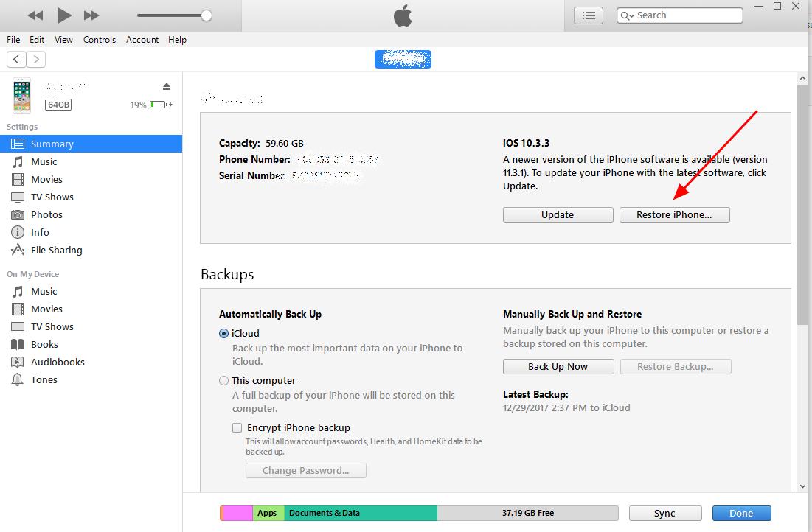The width and height of the screenshot is (812, 532).
Task: Click the Apple logo in the header
Action: tap(403, 15)
